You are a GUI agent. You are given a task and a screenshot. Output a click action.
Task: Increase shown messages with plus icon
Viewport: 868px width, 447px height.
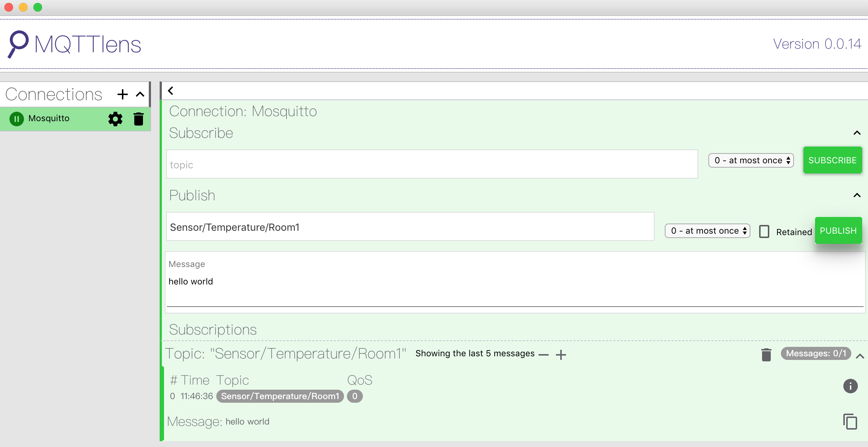coord(561,354)
